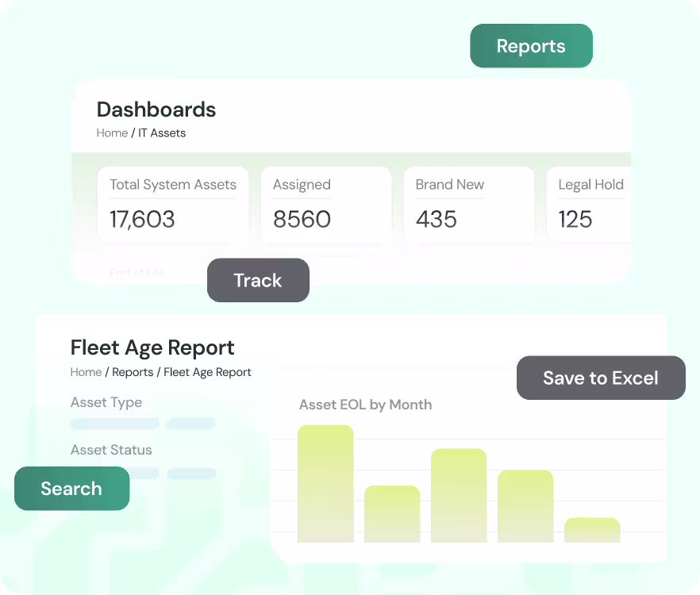Image resolution: width=700 pixels, height=595 pixels.
Task: Click the Dashboards page heading
Action: [x=156, y=109]
